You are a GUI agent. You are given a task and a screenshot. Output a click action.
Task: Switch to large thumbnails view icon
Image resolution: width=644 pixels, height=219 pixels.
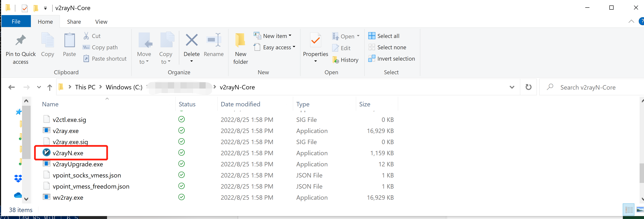pos(640,210)
